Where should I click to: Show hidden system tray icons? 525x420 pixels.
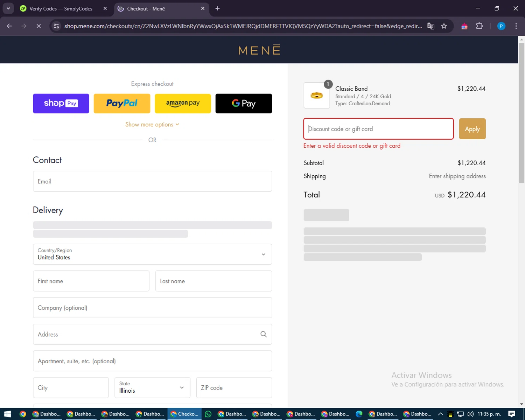[441, 414]
